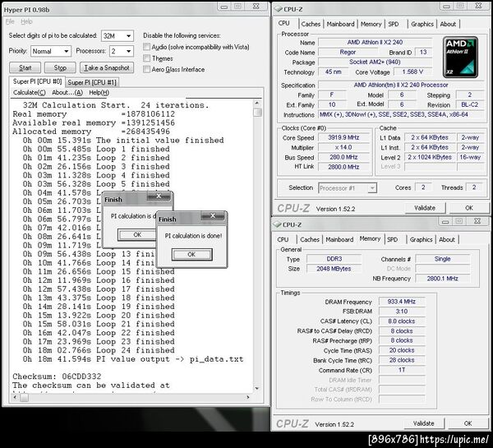Open the Calculate(C) menu

coord(30,93)
